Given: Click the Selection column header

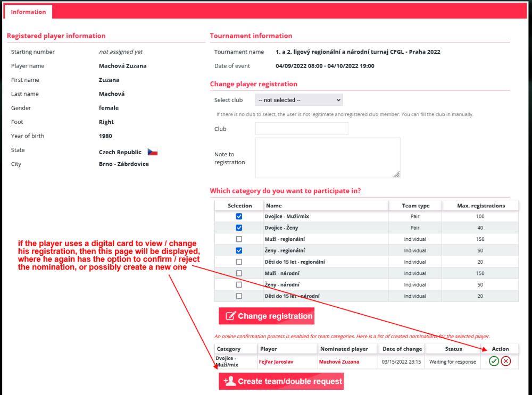Looking at the screenshot, I should pos(239,205).
